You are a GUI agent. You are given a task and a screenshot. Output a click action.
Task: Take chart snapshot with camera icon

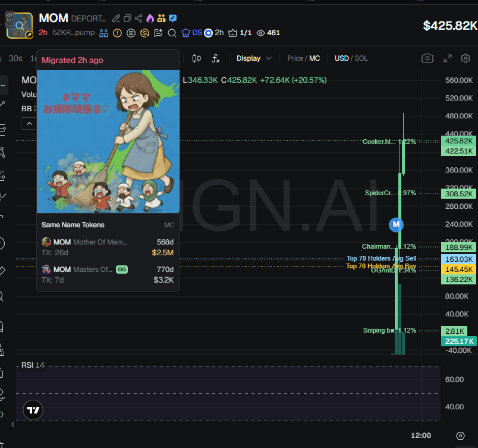point(427,58)
